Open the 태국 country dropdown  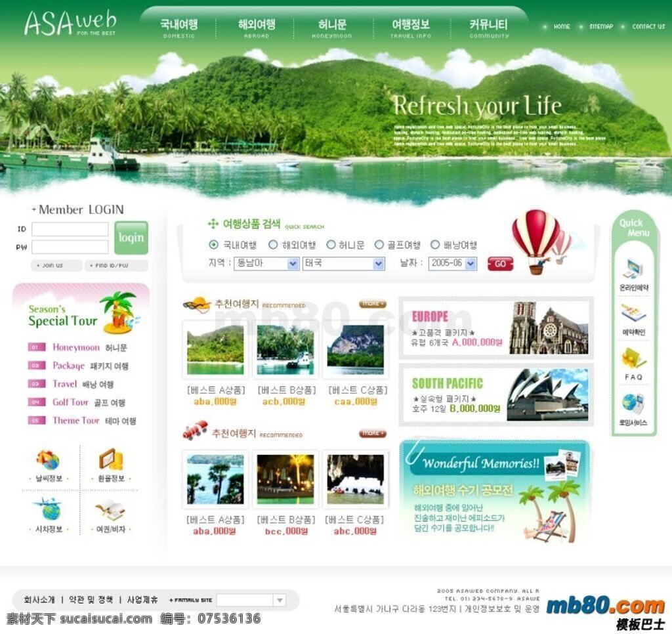coord(344,263)
